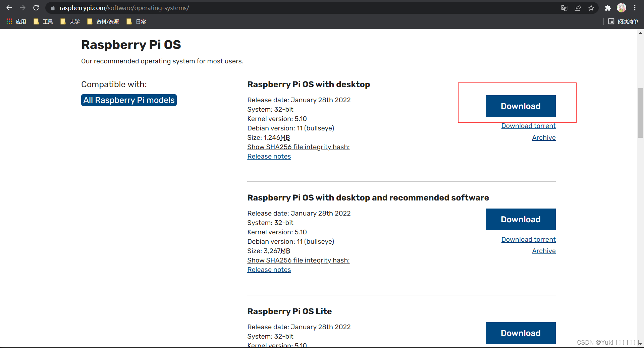The width and height of the screenshot is (644, 348).
Task: Bookmark this page with the star
Action: 591,8
